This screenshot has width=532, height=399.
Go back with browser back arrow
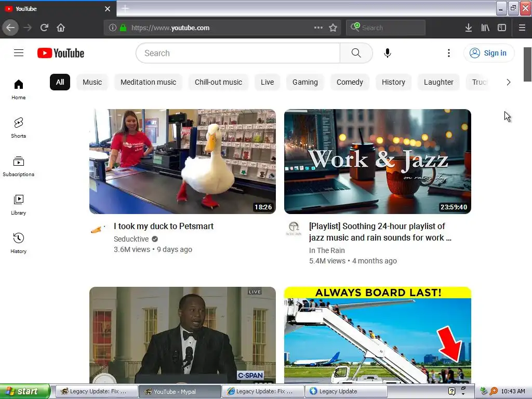coord(10,28)
